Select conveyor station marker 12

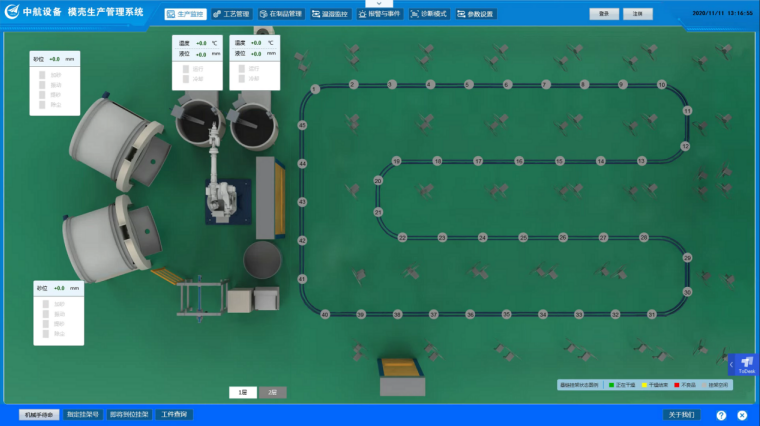click(685, 146)
